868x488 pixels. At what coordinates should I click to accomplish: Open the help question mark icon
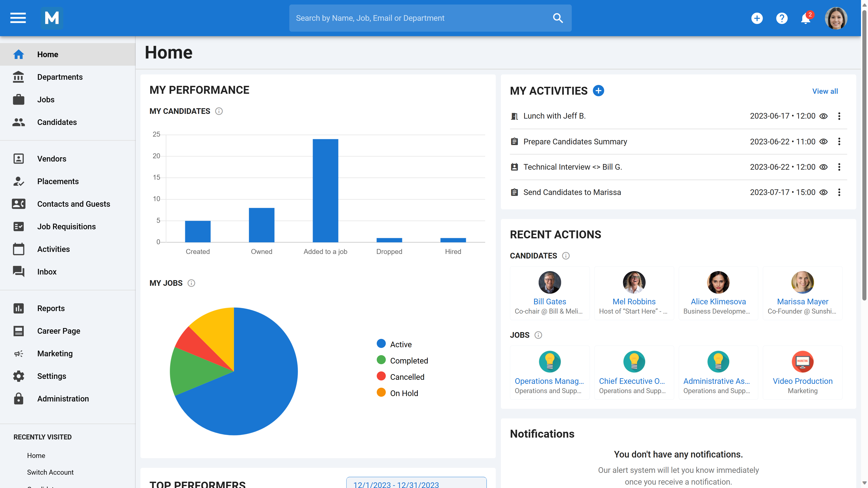point(781,18)
